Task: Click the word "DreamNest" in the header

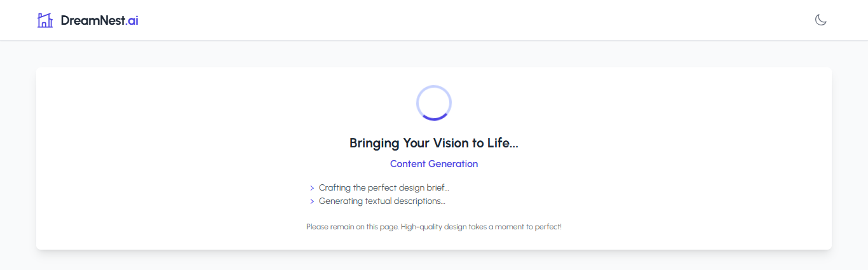Action: coord(93,20)
